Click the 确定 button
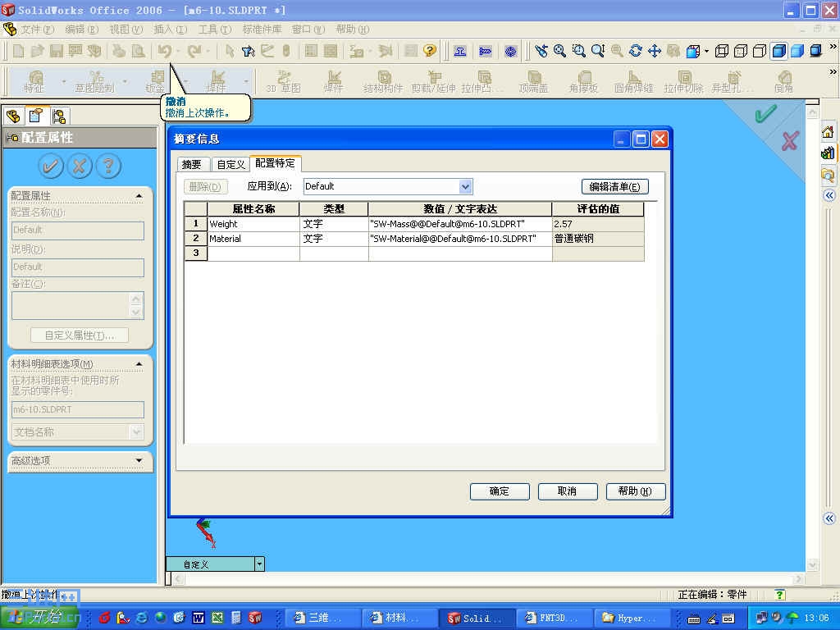The image size is (840, 630). point(500,491)
